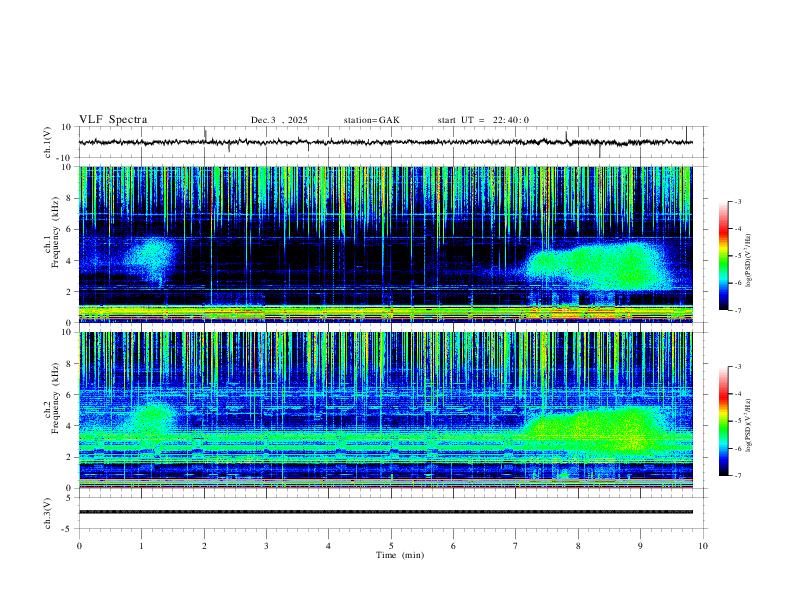Viewport: 792px width, 612px height.
Task: Click time axis tick label '7'
Action: [516, 546]
